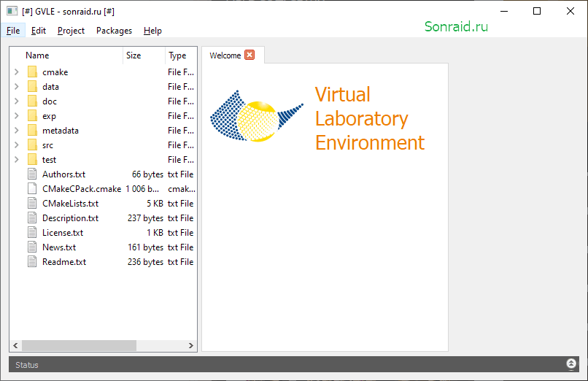Click the '237 bytes' size value
588x381 pixels.
pos(145,218)
